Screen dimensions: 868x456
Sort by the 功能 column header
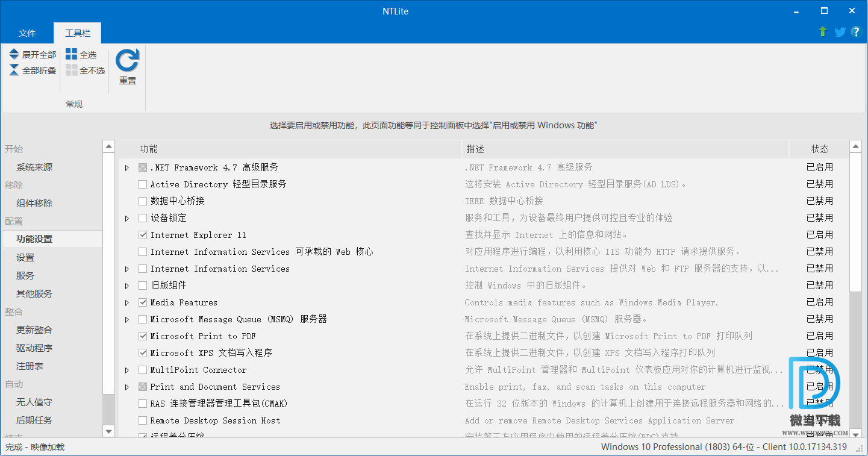coord(290,149)
